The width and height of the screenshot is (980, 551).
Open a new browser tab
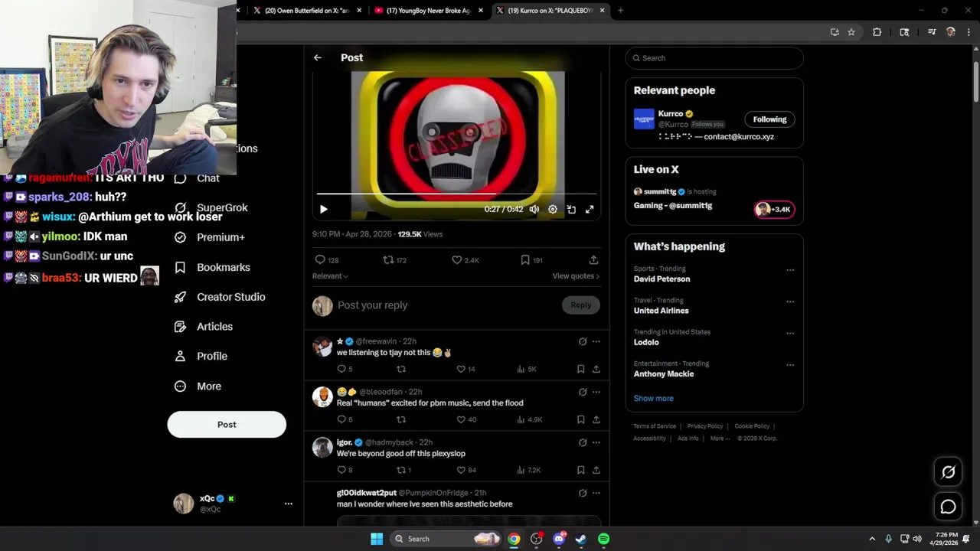pos(620,11)
